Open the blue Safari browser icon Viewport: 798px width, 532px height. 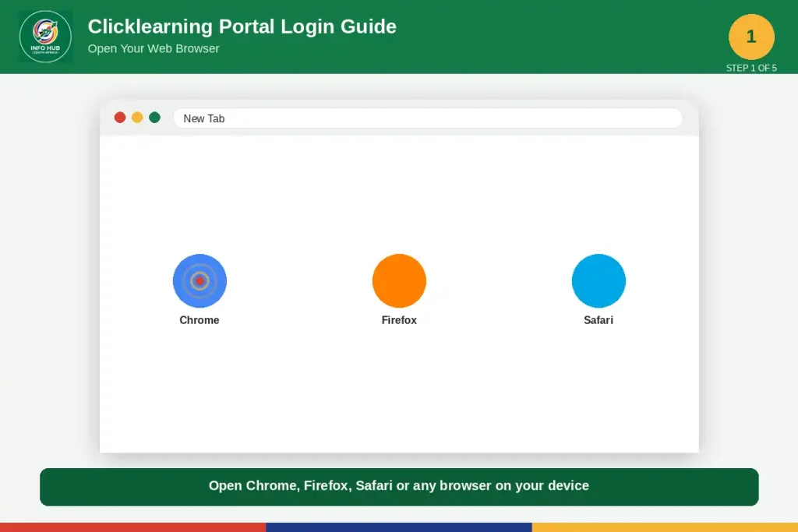click(598, 280)
